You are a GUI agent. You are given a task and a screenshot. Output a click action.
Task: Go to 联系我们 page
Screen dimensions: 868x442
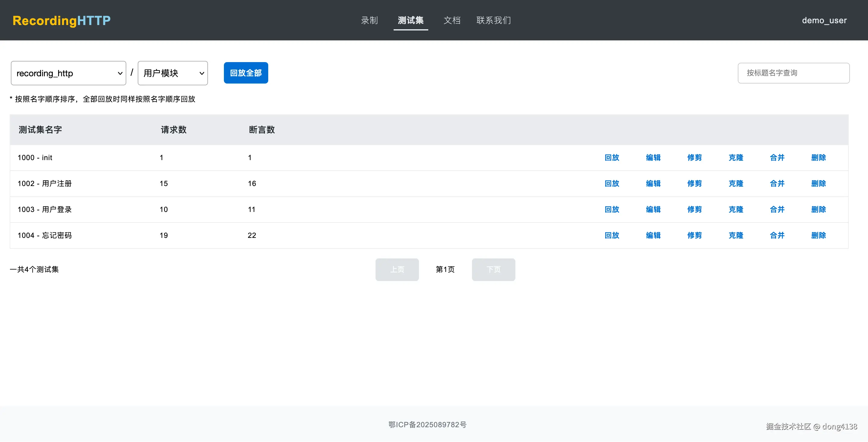[493, 20]
